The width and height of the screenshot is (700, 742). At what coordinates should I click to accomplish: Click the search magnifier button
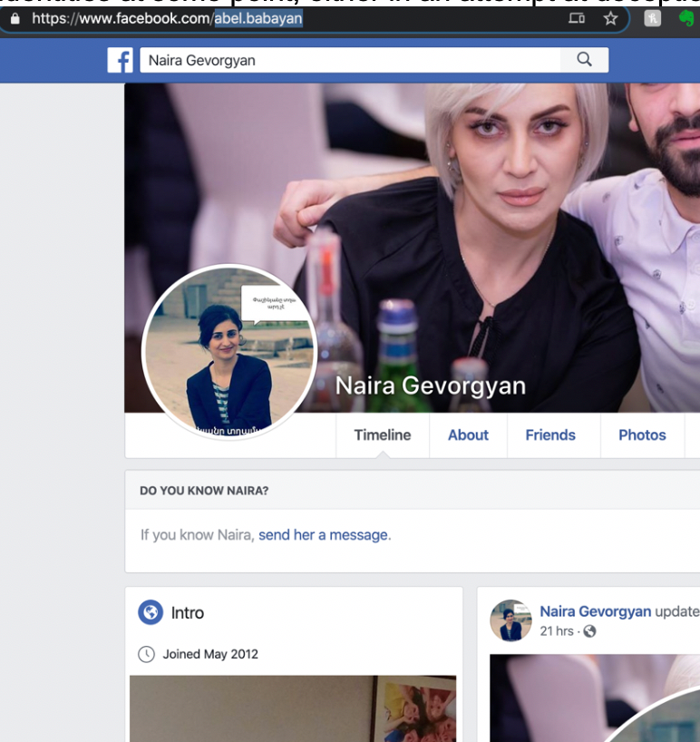[x=585, y=60]
